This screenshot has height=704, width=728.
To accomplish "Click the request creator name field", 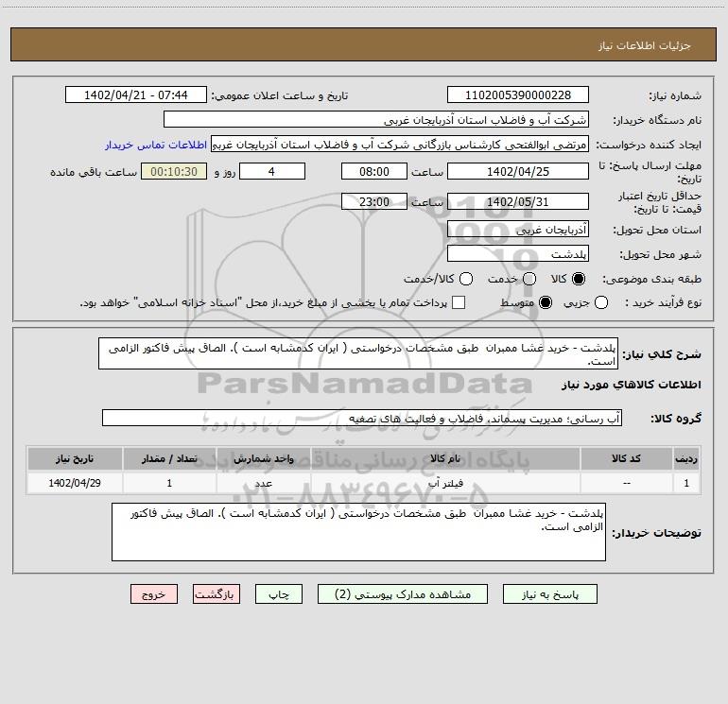I will pos(400,145).
